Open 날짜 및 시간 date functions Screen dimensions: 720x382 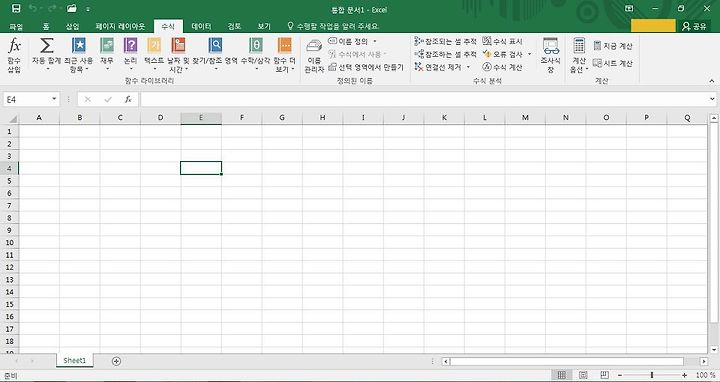click(178, 55)
